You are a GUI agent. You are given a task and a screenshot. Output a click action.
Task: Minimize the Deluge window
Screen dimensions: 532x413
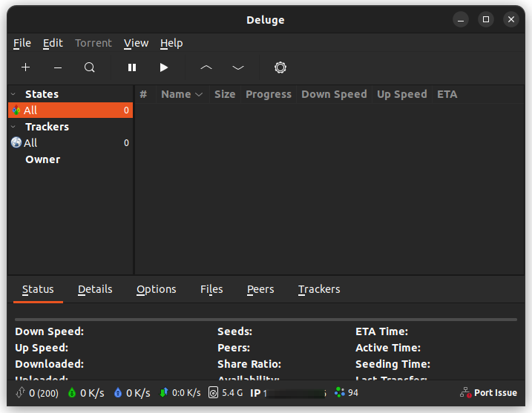(461, 20)
